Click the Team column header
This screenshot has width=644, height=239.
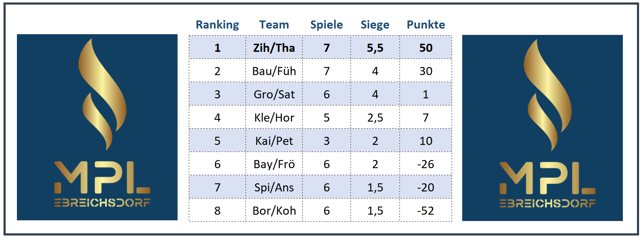click(274, 25)
